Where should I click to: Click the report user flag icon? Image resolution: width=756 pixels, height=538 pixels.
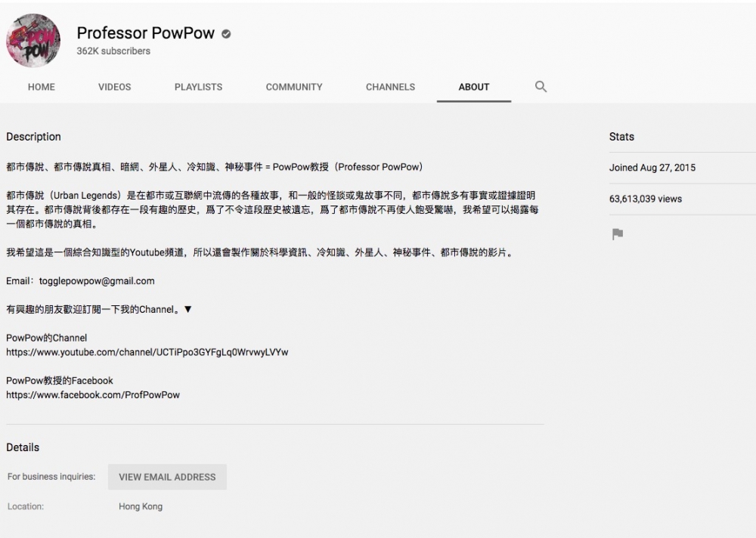[618, 234]
